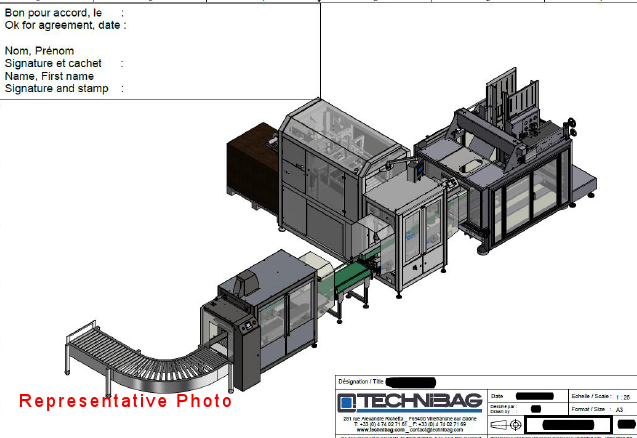The width and height of the screenshot is (637, 438).
Task: Click the Format / Size A3 value
Action: click(620, 410)
